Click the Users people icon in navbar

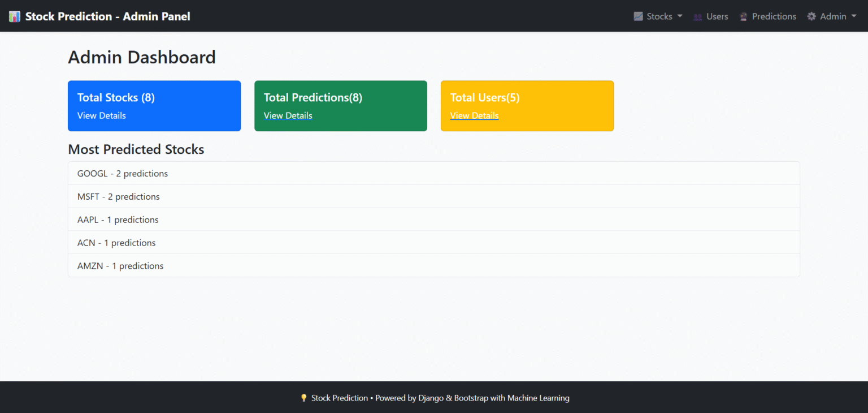point(697,16)
